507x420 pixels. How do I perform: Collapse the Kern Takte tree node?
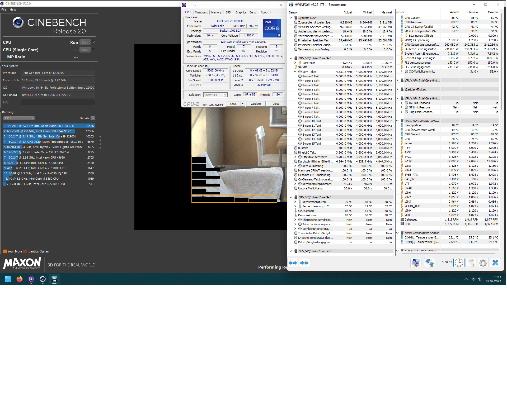coord(295,72)
